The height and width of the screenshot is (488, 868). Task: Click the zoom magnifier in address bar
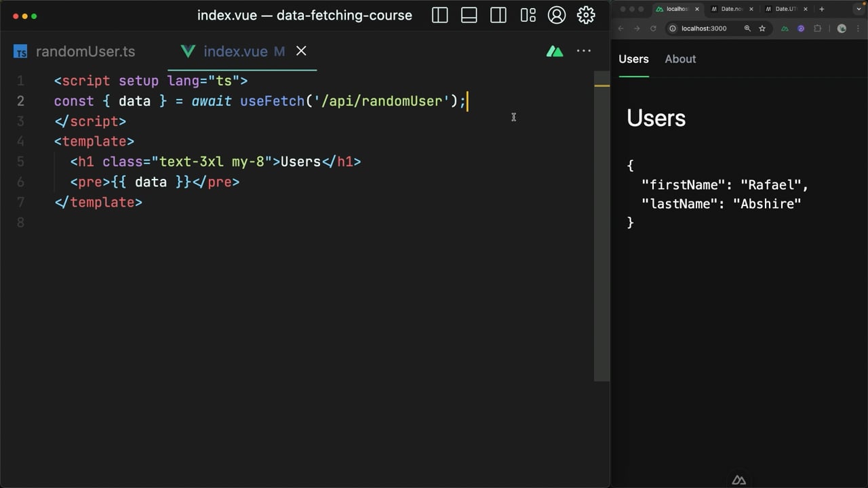747,28
